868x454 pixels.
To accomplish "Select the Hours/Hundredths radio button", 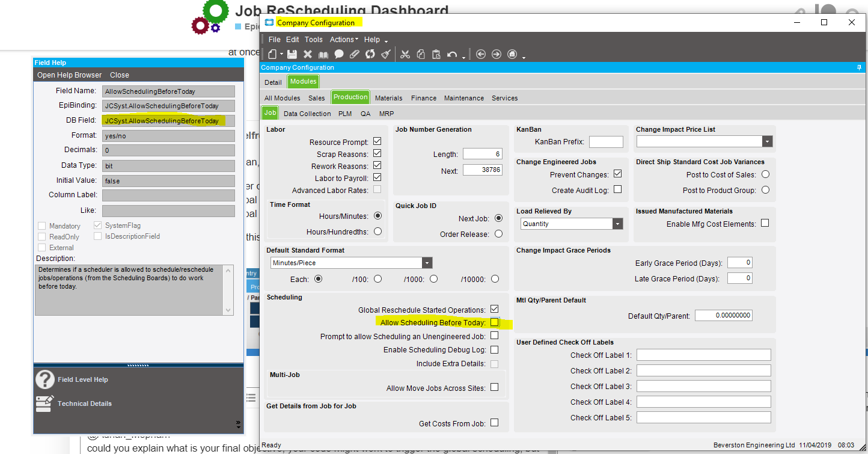I will point(377,231).
